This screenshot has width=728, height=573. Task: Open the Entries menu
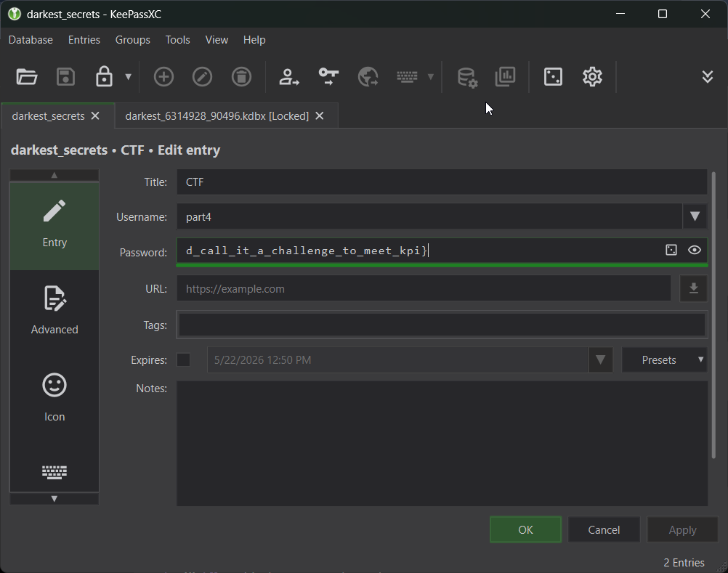point(84,40)
